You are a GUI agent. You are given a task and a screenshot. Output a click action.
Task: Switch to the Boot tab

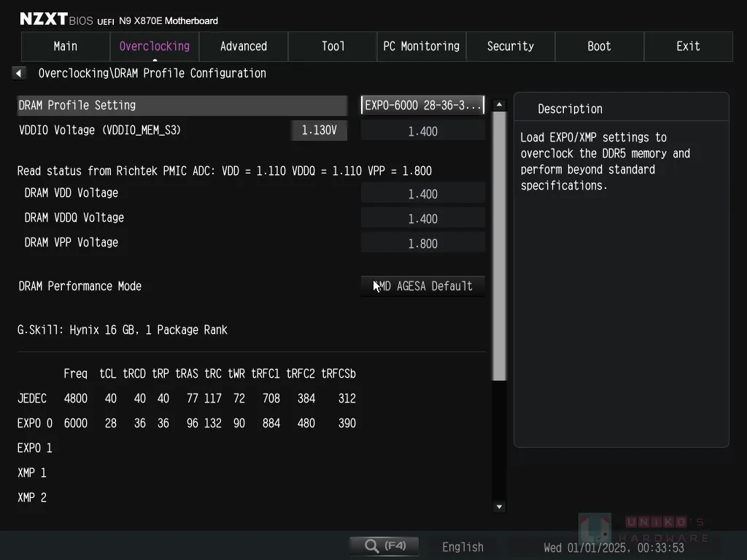tap(600, 46)
